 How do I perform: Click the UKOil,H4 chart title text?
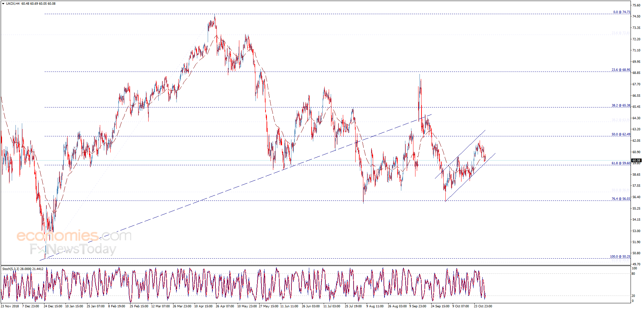coord(13,4)
